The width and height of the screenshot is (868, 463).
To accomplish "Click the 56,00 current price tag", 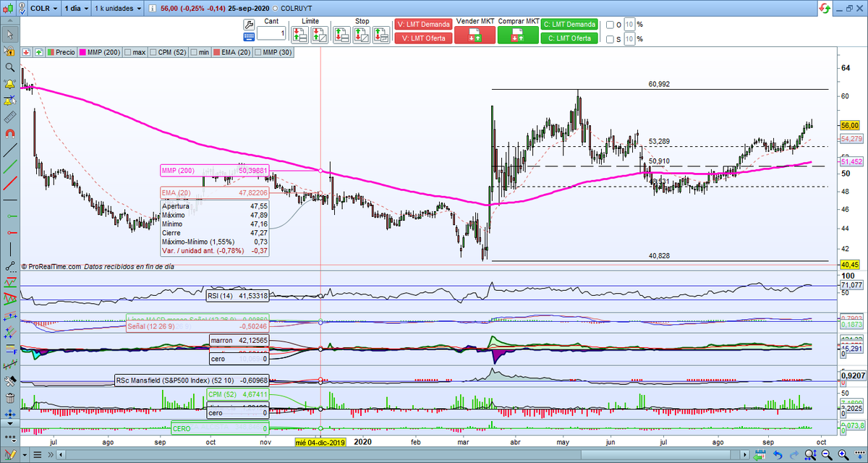I will point(849,125).
